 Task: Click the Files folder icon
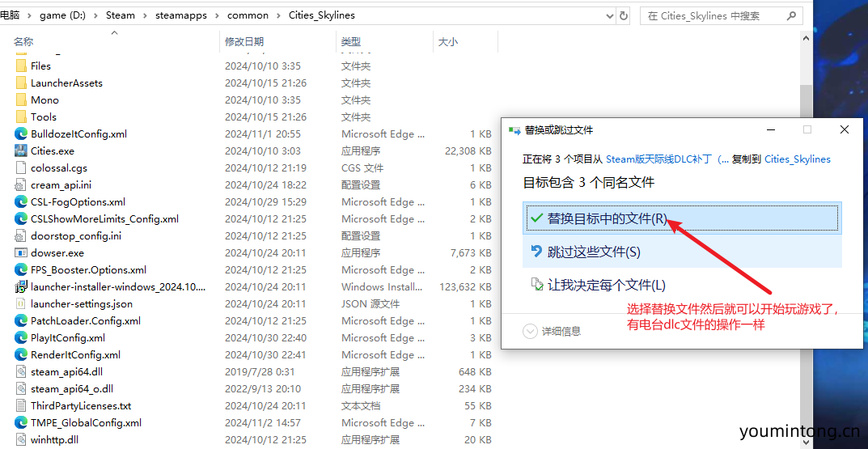21,66
